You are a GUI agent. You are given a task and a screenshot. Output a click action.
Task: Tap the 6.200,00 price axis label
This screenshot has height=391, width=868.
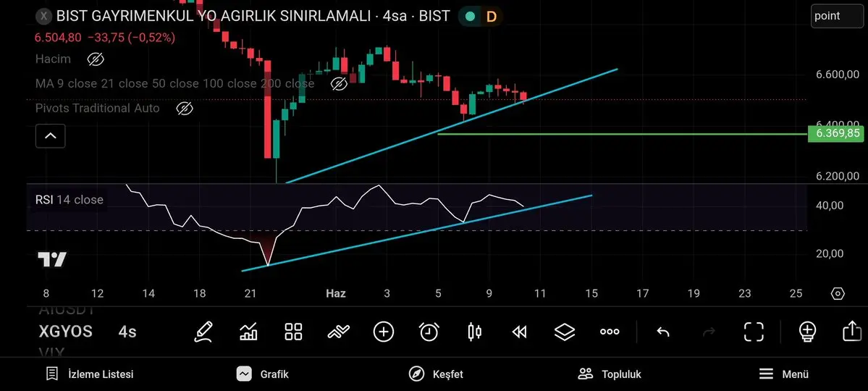(838, 177)
